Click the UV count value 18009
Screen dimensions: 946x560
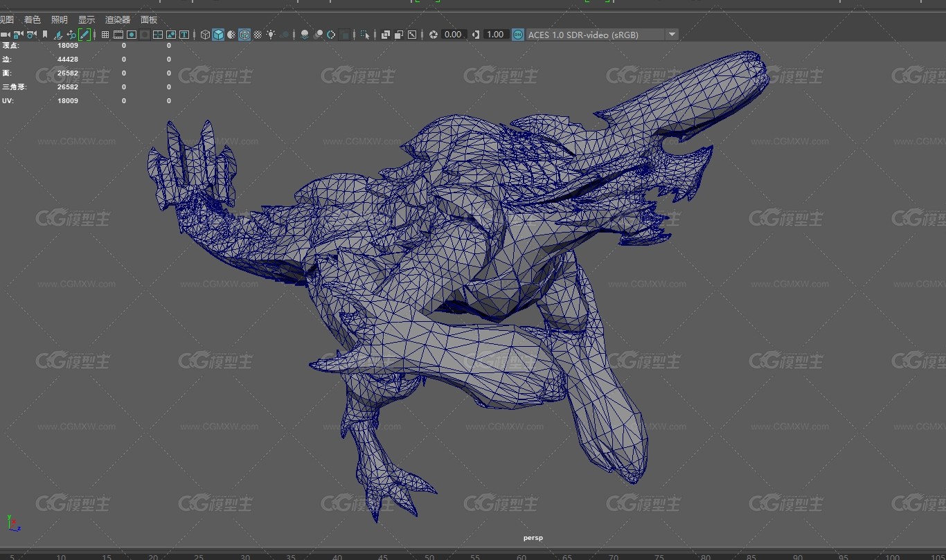[68, 101]
